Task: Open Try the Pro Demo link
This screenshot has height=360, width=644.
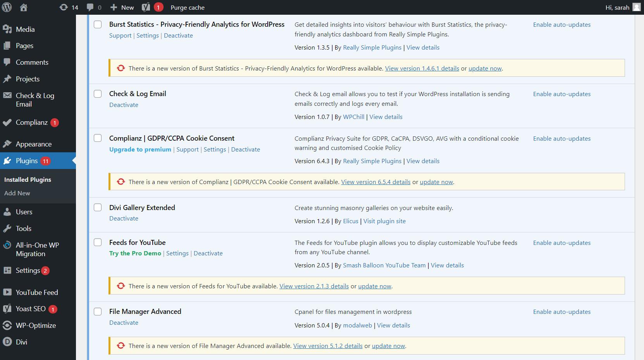Action: coord(135,253)
